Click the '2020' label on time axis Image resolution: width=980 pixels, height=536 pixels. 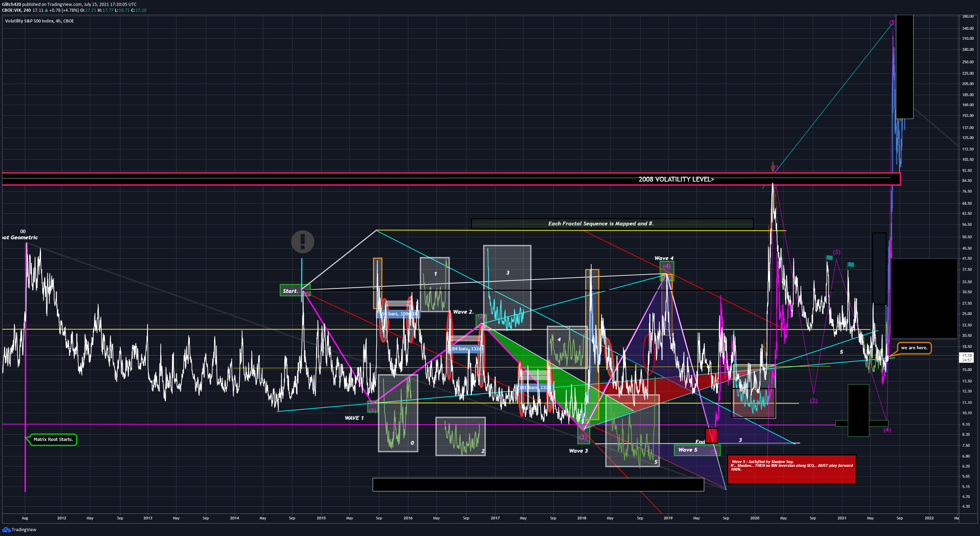coord(755,518)
